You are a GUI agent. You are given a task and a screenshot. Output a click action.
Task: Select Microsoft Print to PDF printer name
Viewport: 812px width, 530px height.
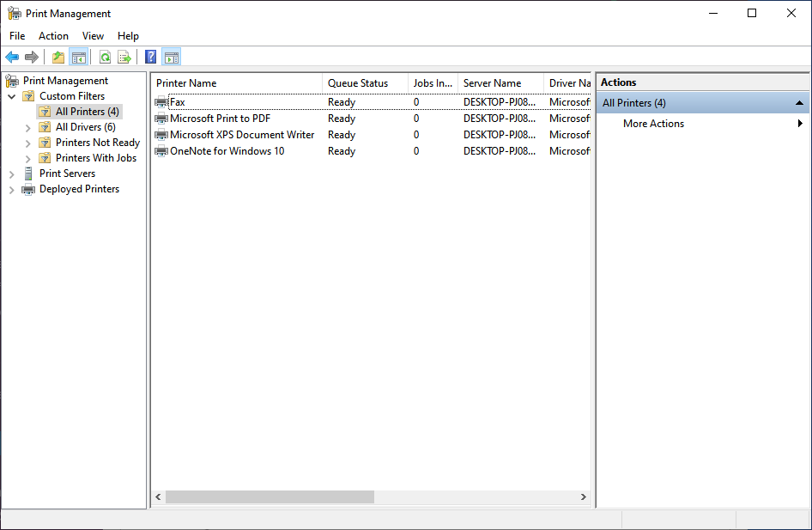(220, 119)
